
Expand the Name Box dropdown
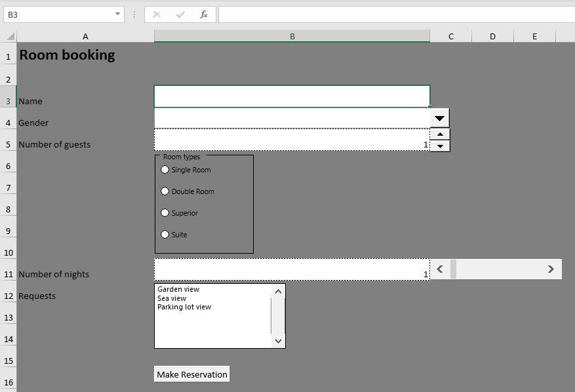pyautogui.click(x=118, y=14)
